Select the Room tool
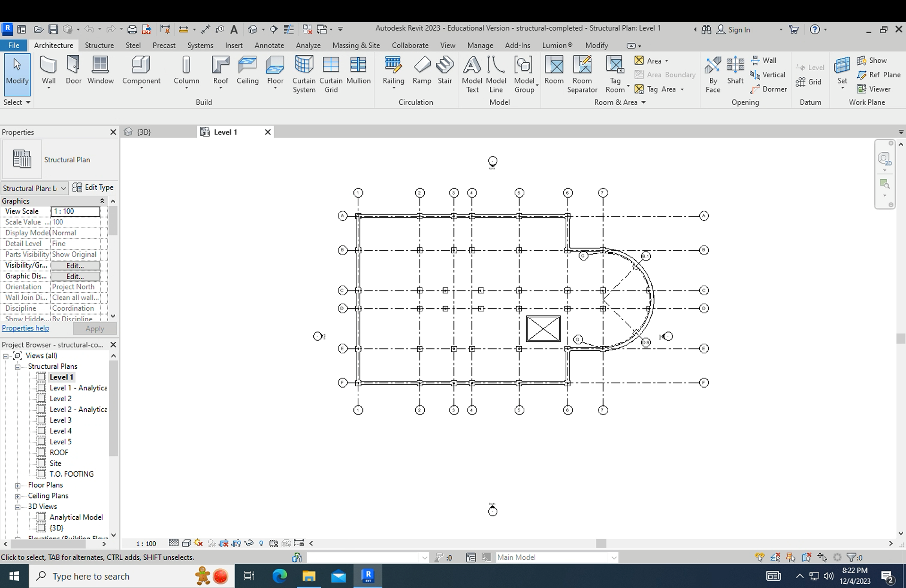Screen dimensions: 906x588 [554, 71]
